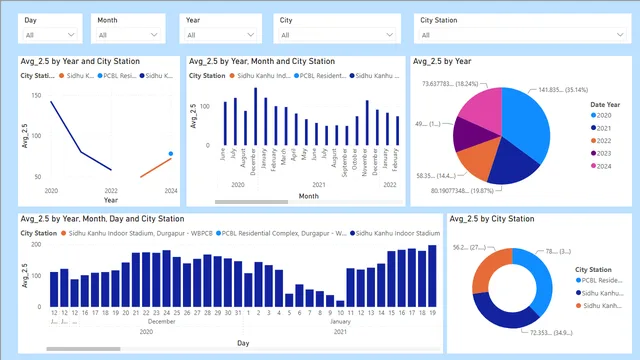
Task: Select PCBL Resi... legend in yearly line chart
Action: click(x=117, y=76)
